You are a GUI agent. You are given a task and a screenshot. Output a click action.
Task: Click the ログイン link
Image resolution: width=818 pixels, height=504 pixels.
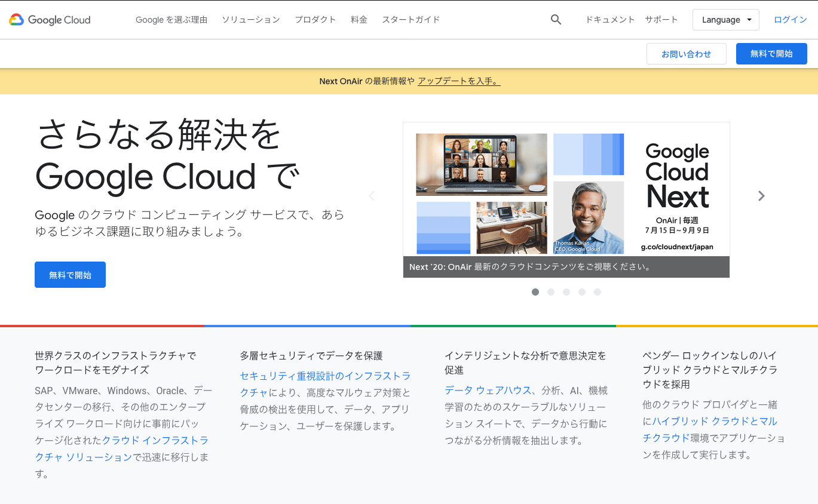(x=791, y=20)
